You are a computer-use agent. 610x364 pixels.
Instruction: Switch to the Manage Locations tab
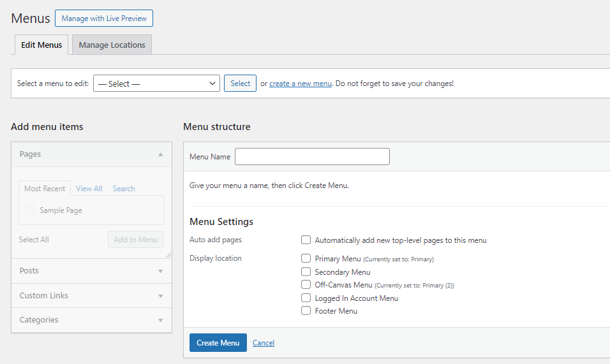[x=112, y=45]
